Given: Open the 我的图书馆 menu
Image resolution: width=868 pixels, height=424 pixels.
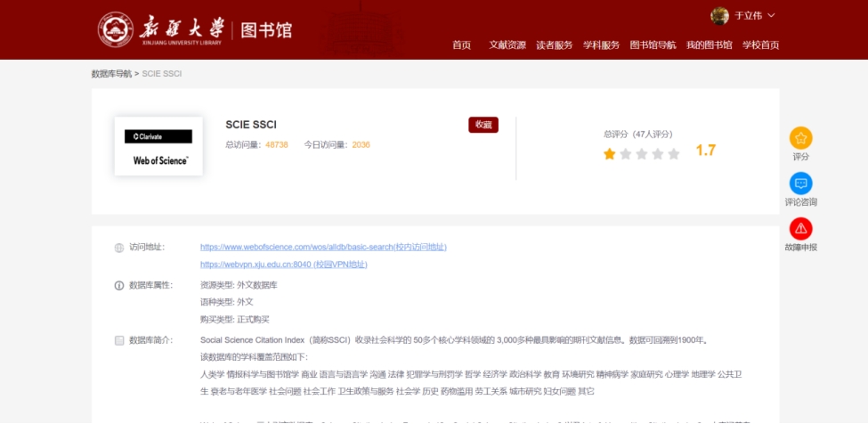Looking at the screenshot, I should [x=710, y=45].
